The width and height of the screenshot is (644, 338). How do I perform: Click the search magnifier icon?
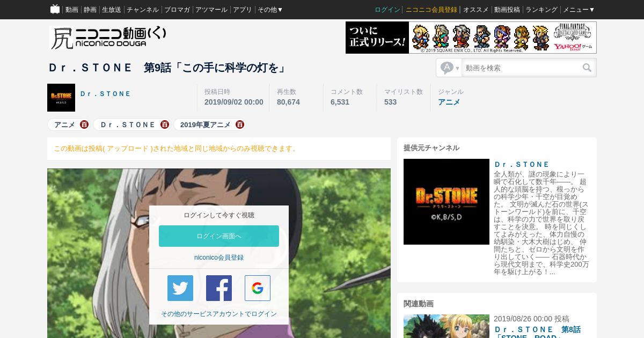(587, 68)
